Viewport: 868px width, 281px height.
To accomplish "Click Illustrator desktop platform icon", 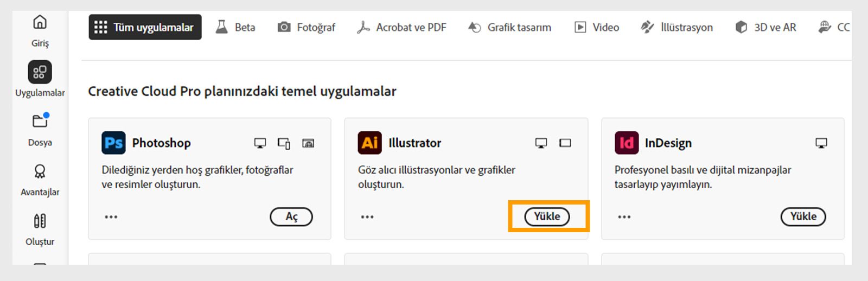I will coord(541,143).
